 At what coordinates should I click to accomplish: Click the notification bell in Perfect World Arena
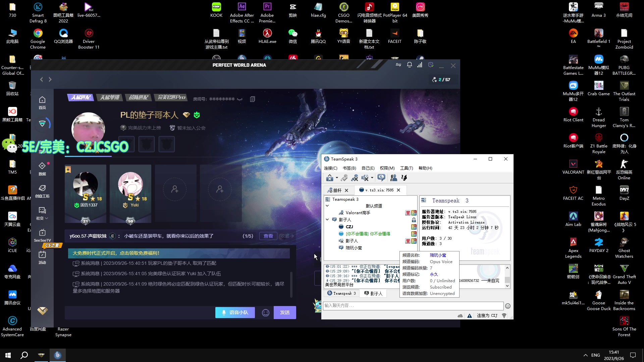(409, 65)
